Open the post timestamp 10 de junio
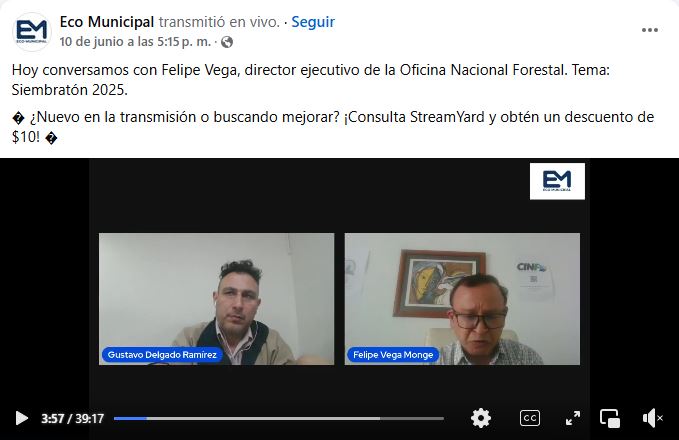This screenshot has width=679, height=440. [x=135, y=42]
